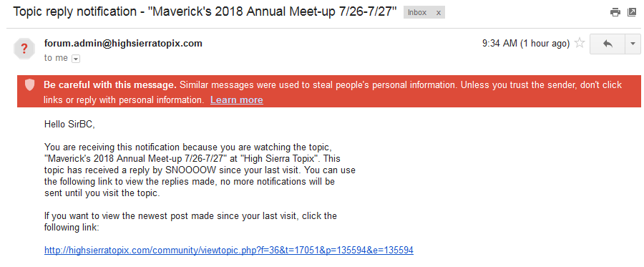Click the Topic reply notification subject line
Image resolution: width=644 pixels, height=267 pixels.
[x=205, y=11]
